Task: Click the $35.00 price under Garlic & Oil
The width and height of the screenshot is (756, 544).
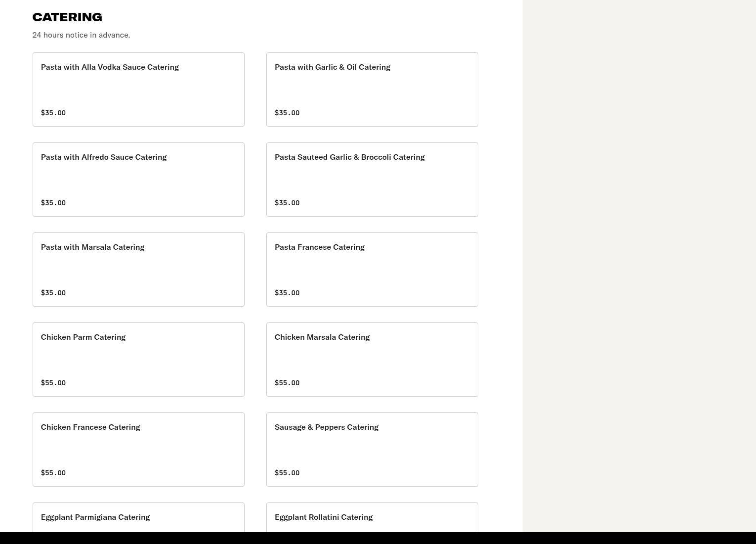Action: (287, 113)
